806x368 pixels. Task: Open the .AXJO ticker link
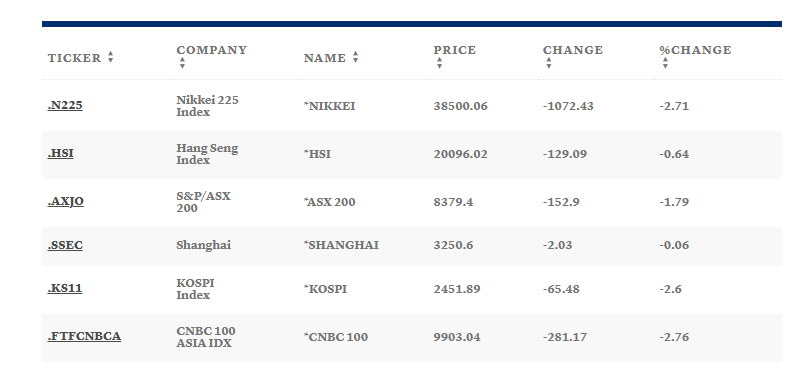(65, 201)
